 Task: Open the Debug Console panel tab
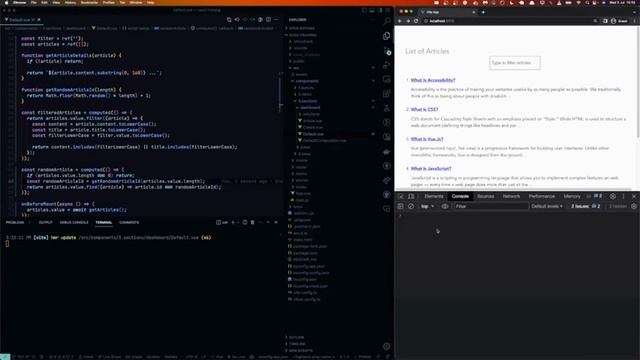tap(74, 222)
